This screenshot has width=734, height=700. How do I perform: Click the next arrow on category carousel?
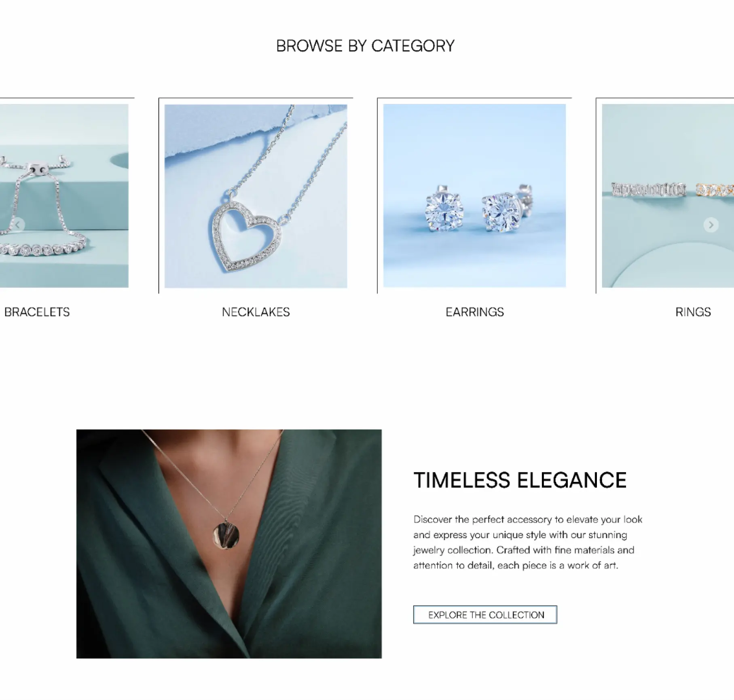coord(711,225)
